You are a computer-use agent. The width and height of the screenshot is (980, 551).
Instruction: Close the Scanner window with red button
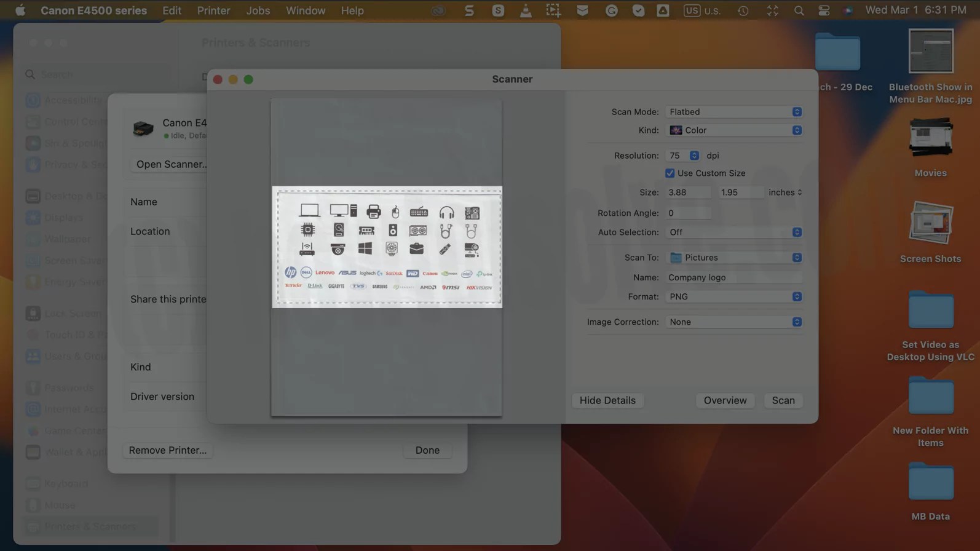coord(218,79)
